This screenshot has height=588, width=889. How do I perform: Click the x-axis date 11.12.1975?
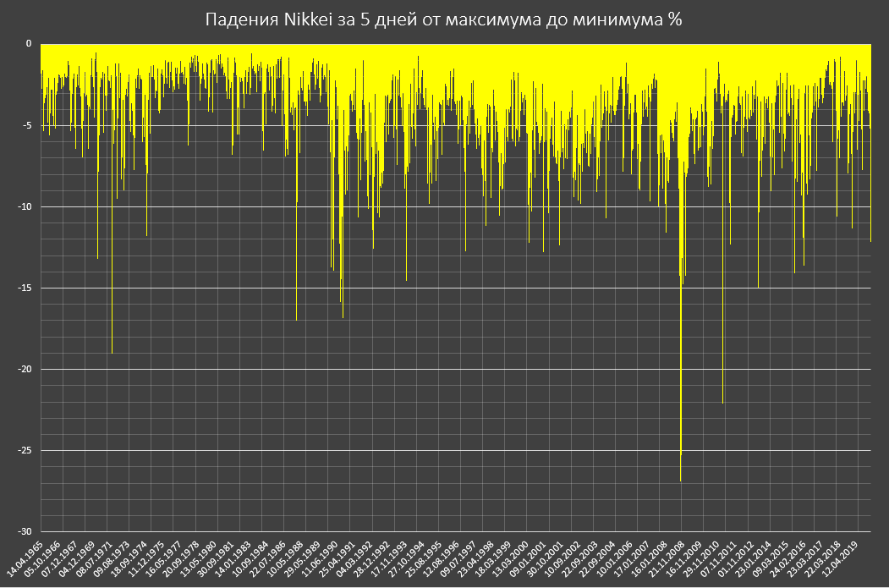[145, 559]
